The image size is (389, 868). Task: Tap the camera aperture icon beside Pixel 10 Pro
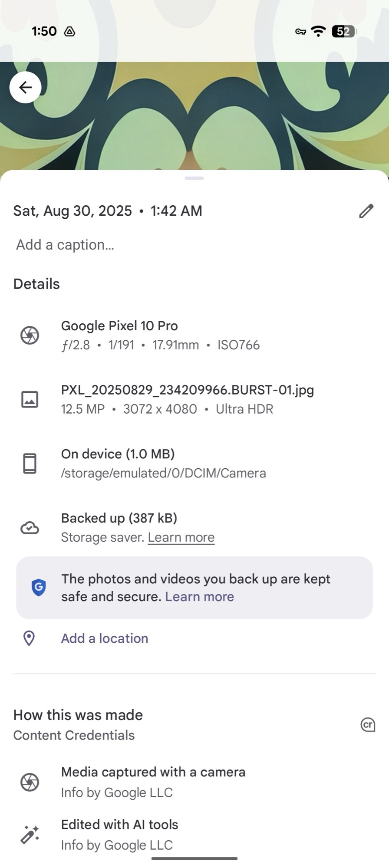[30, 335]
